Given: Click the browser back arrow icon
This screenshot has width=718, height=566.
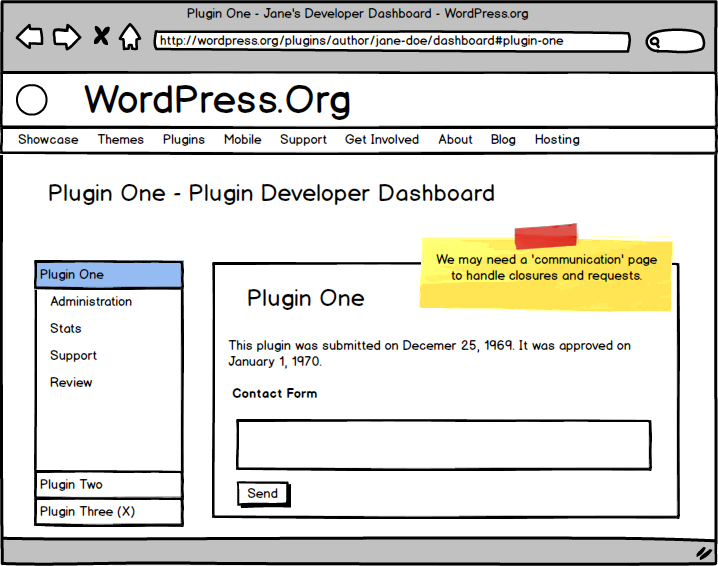Looking at the screenshot, I should pos(30,38).
